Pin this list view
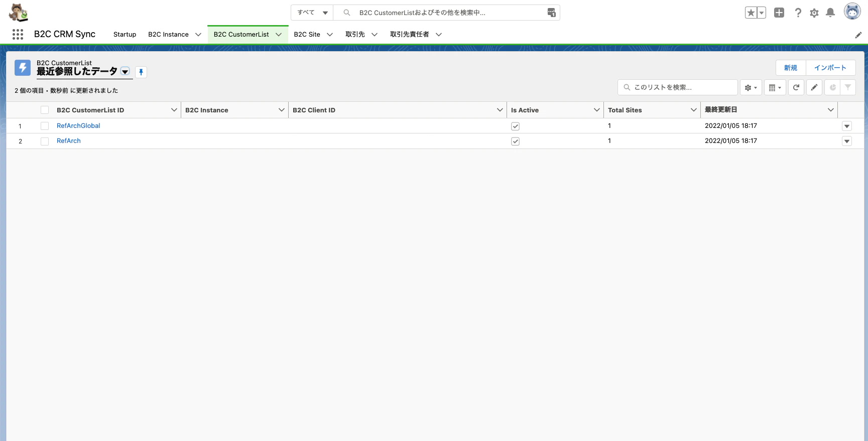 coord(141,72)
